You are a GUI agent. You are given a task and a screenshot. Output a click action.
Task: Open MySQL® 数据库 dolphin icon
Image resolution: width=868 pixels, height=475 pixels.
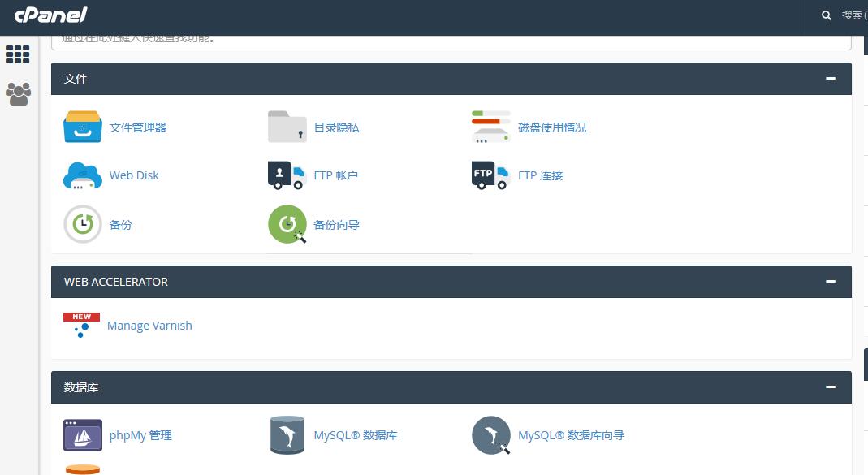(x=287, y=435)
